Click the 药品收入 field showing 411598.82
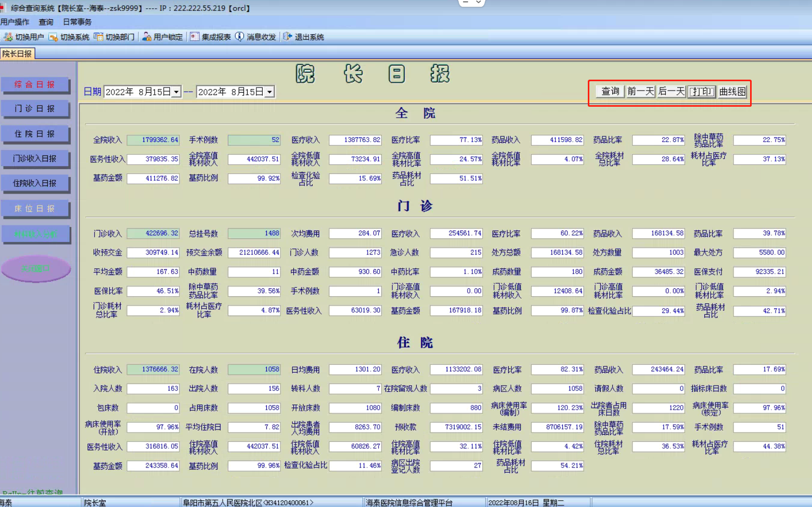 pos(557,140)
